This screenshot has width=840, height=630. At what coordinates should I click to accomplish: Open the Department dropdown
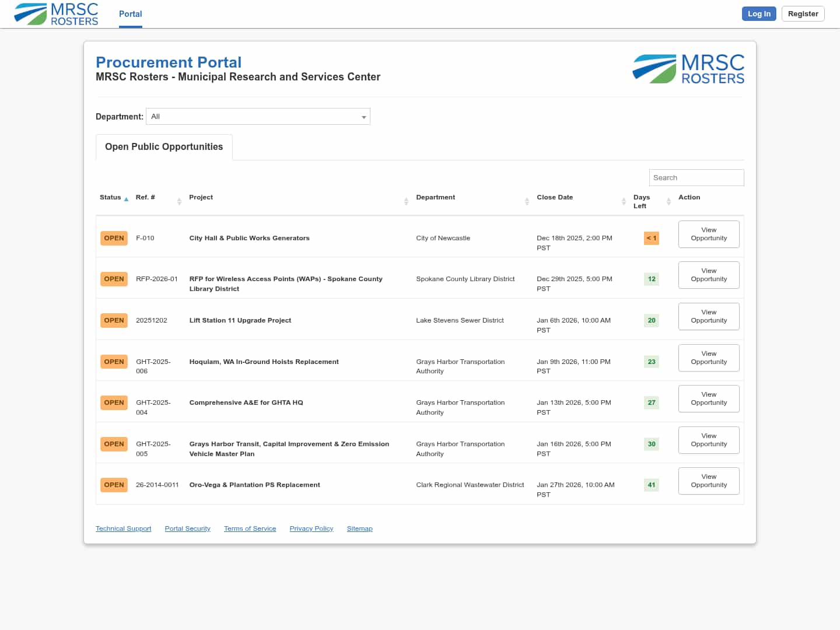[x=258, y=117]
